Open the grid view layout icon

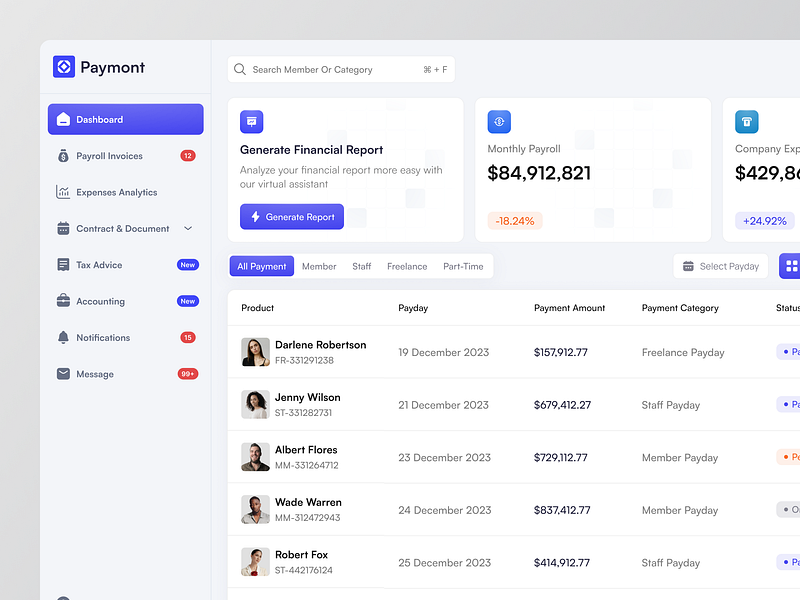[790, 266]
